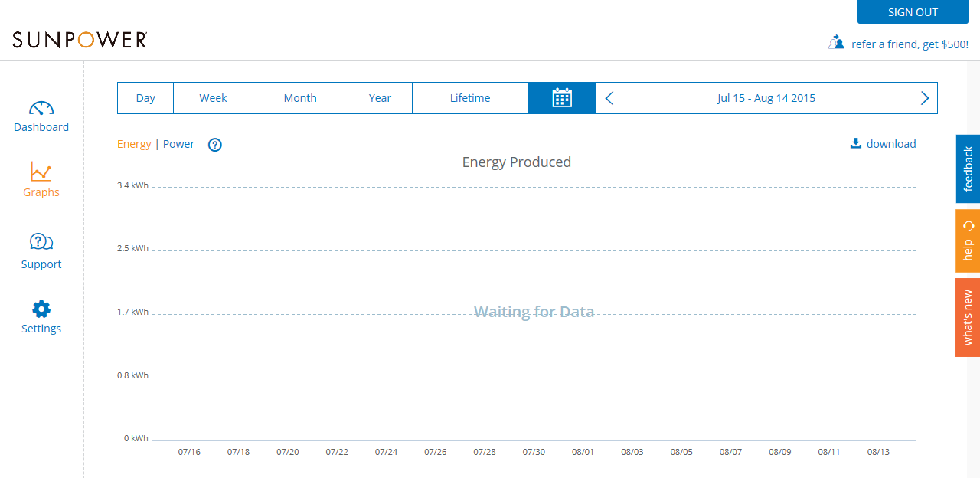980x478 pixels.
Task: Follow the refer a friend, get $500 link
Action: 910,44
